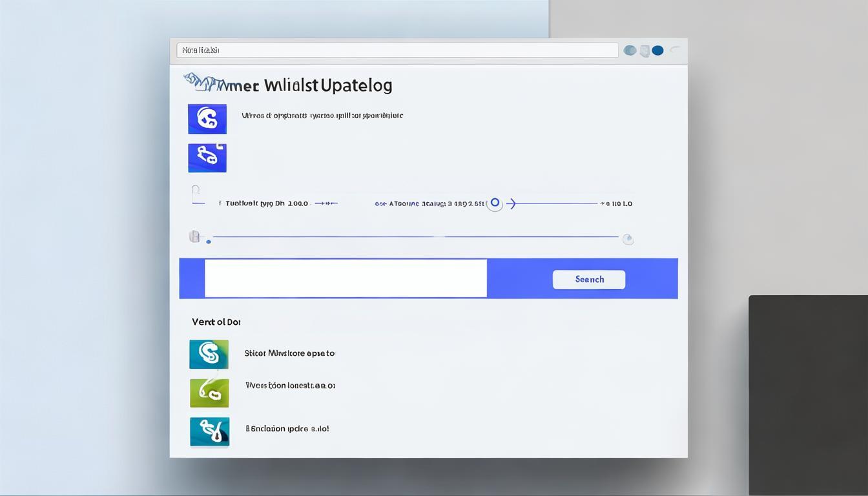This screenshot has height=496, width=868.
Task: Open the 'Wves tdon' list entry text
Action: click(290, 386)
